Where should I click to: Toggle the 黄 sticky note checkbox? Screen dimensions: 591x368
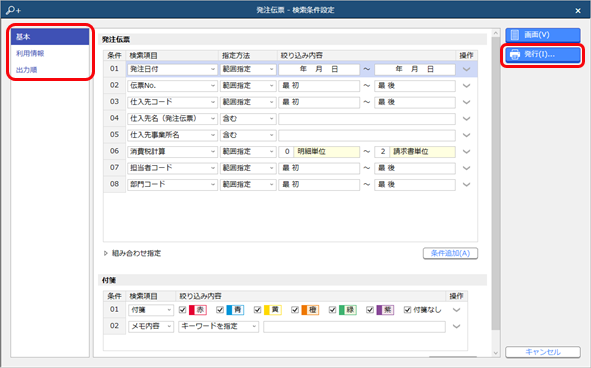(257, 310)
